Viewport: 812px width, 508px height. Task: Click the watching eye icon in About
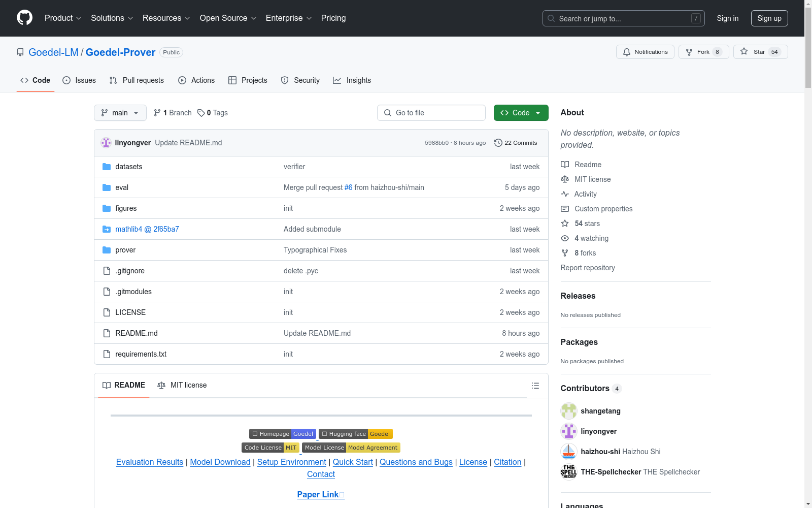click(x=565, y=238)
